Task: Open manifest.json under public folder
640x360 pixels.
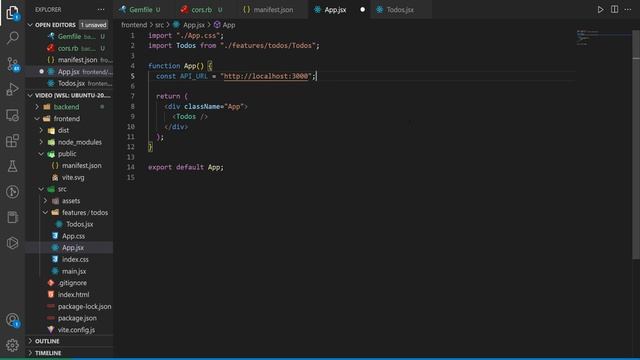Action: click(x=82, y=166)
